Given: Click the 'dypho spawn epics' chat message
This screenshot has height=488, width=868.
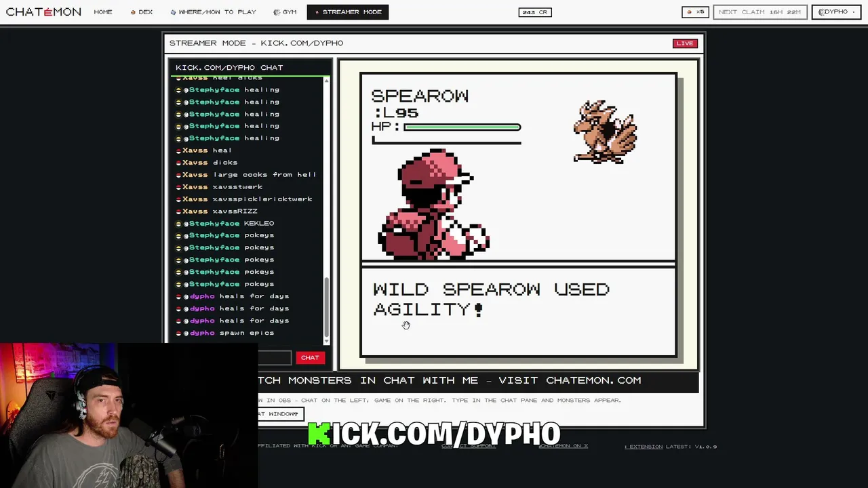Looking at the screenshot, I should tap(232, 333).
